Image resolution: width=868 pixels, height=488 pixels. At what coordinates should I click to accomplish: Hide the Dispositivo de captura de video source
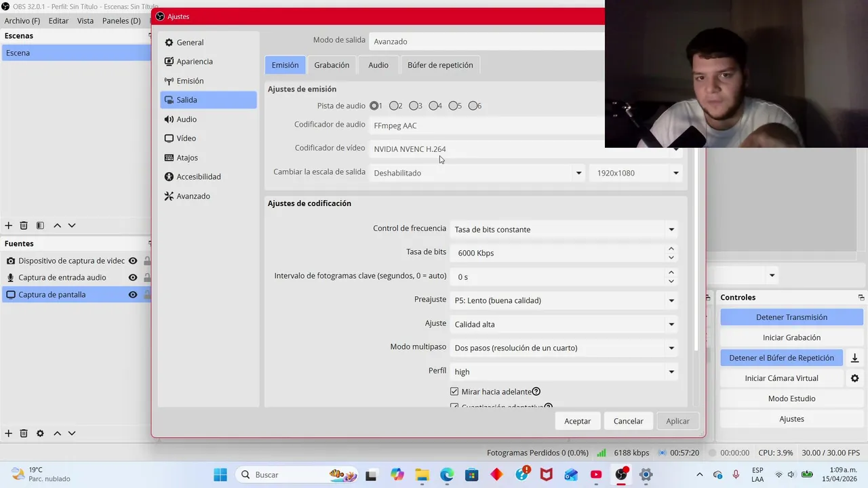pyautogui.click(x=133, y=261)
